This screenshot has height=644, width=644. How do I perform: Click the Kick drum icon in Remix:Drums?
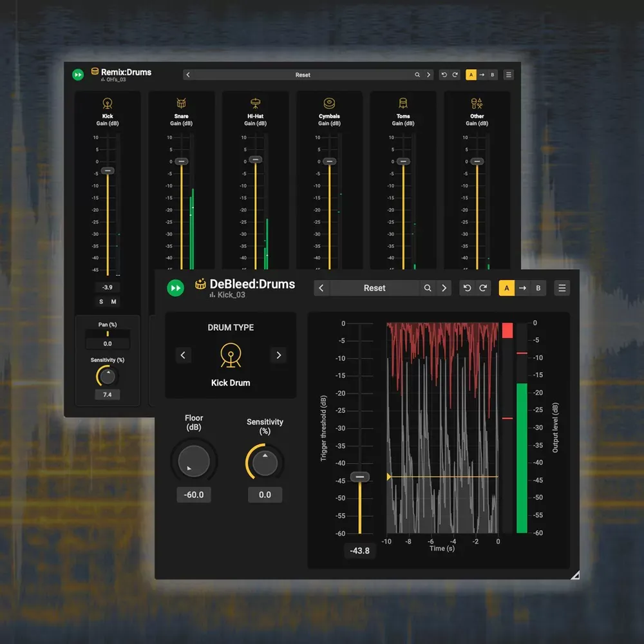pyautogui.click(x=108, y=103)
